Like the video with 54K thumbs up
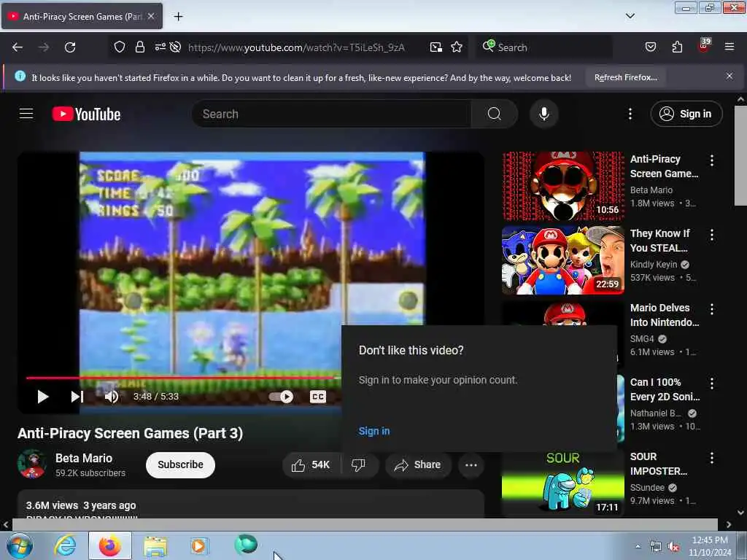 311,464
